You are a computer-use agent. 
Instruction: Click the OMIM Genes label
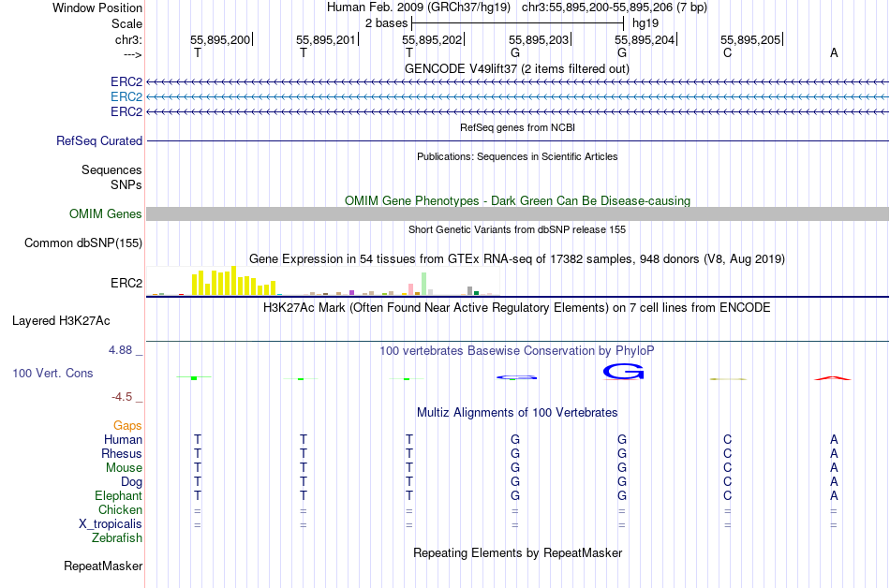tap(105, 213)
